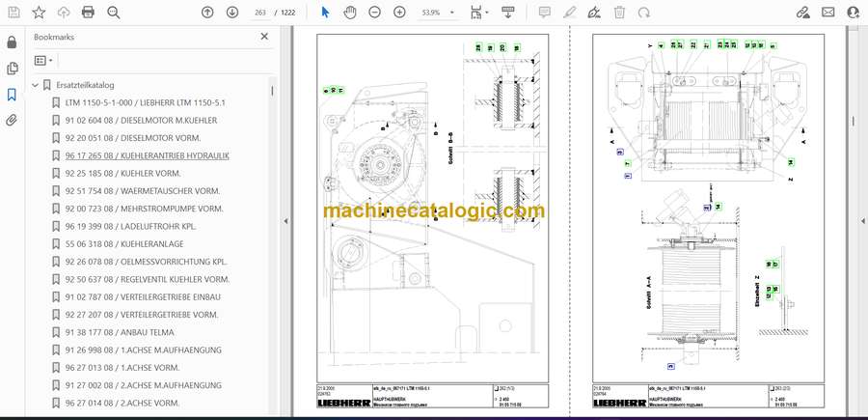The image size is (868, 420).
Task: Send file by email envelope icon
Action: pos(828,13)
